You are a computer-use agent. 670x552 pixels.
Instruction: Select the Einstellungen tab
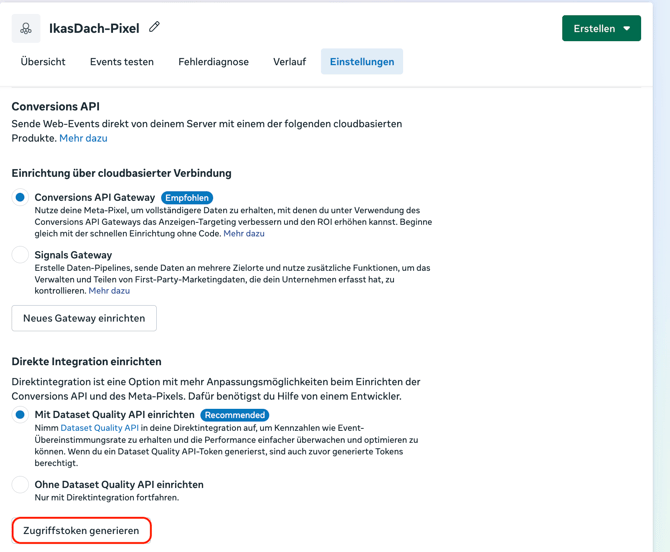[362, 62]
